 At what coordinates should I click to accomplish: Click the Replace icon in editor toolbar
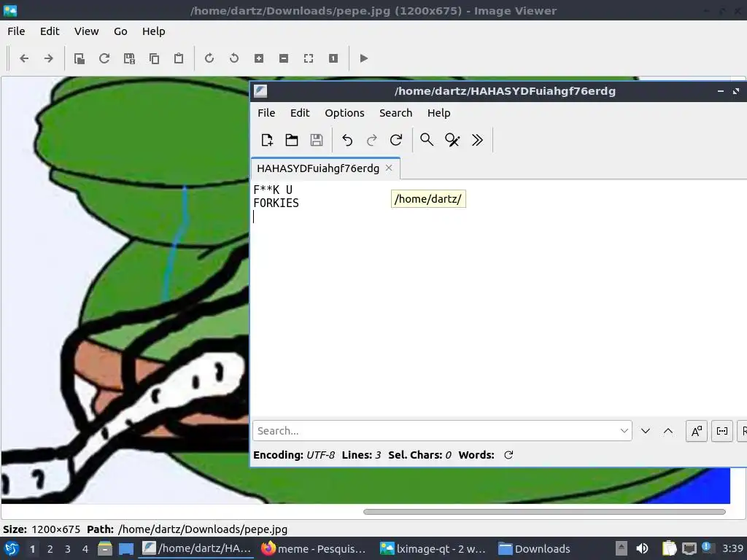click(452, 140)
